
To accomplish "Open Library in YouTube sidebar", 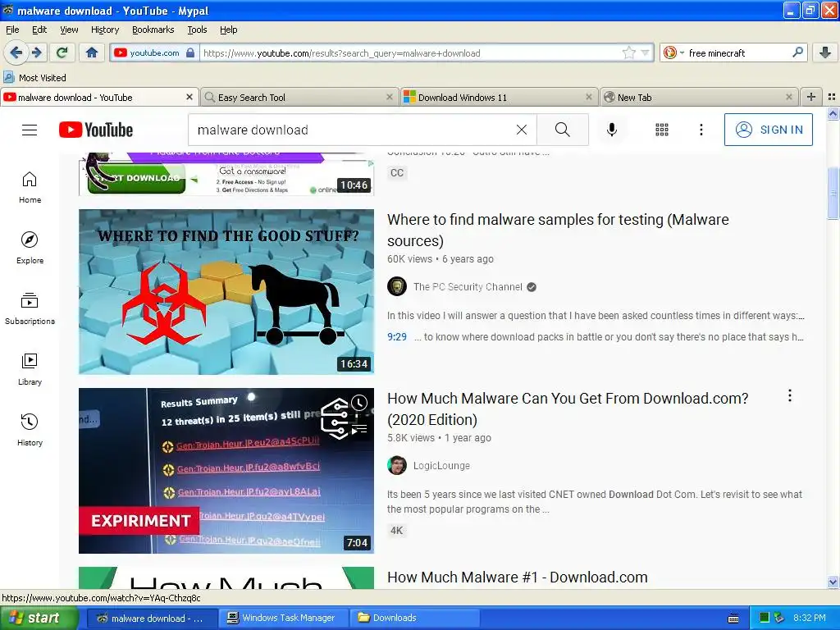I will [30, 369].
